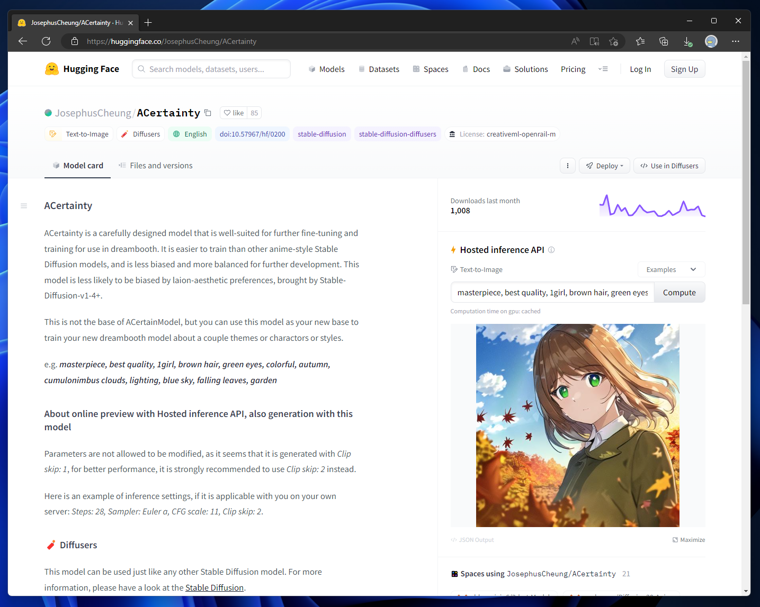Open the browser downloads icon
This screenshot has height=607, width=760.
pos(687,42)
